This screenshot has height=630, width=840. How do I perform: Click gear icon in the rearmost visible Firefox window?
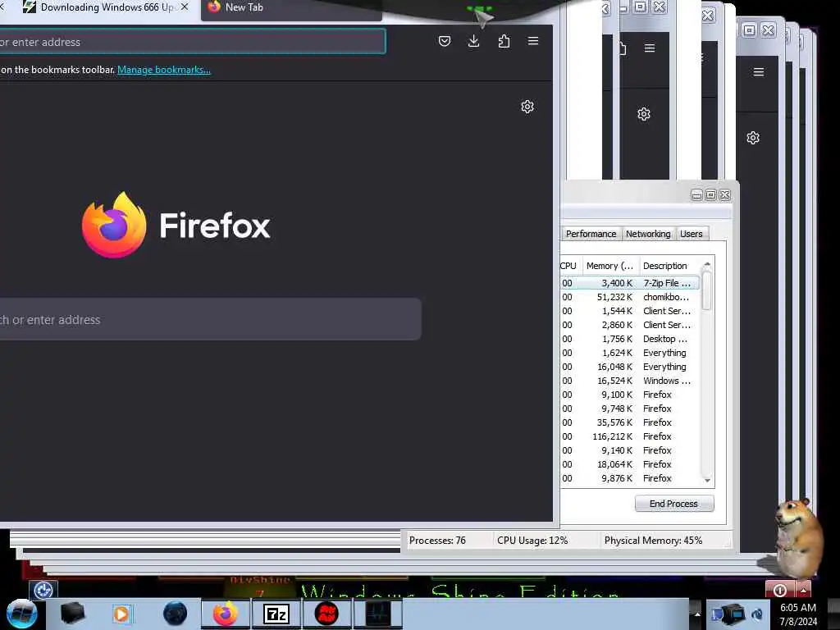pyautogui.click(x=753, y=138)
